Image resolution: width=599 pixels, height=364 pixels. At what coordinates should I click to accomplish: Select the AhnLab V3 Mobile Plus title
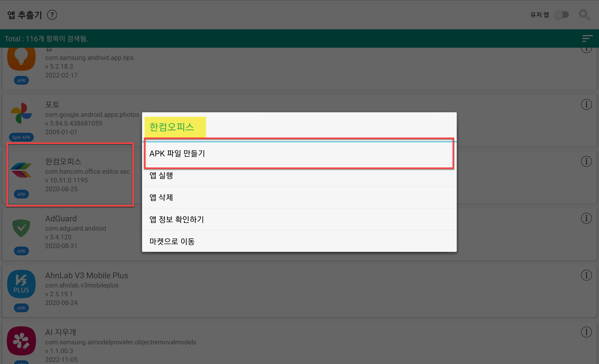point(87,275)
